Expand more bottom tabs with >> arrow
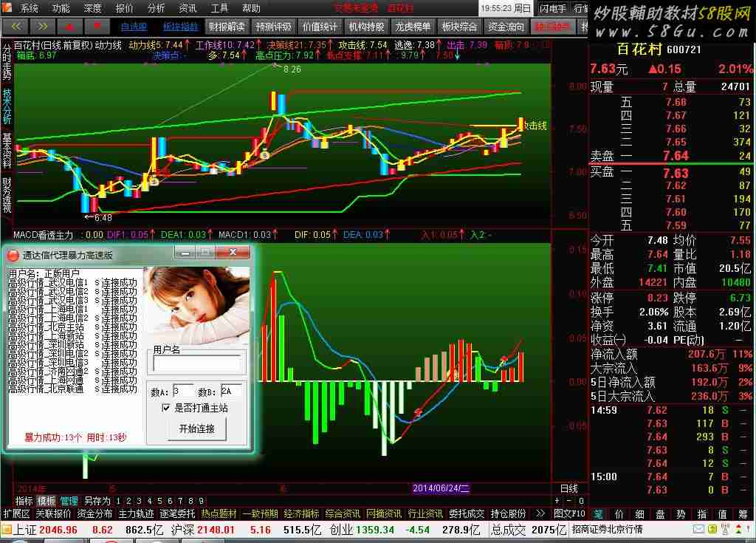This screenshot has height=543, width=756. click(x=540, y=514)
